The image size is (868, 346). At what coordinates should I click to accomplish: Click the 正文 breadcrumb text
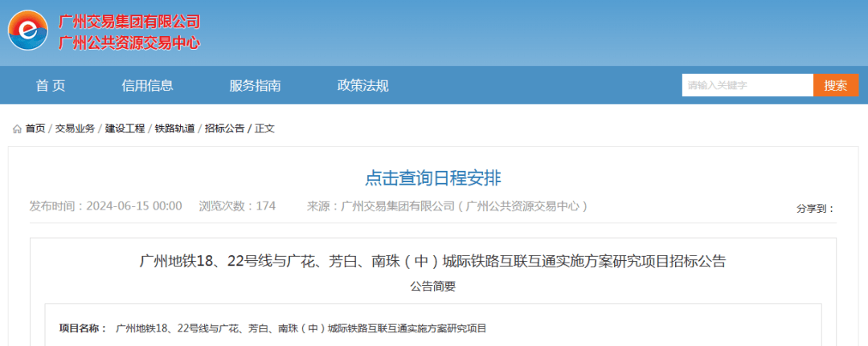pyautogui.click(x=264, y=128)
